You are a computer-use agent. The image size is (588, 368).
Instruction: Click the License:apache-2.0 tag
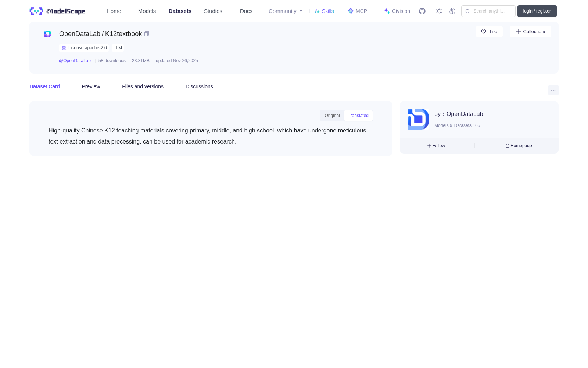(84, 48)
